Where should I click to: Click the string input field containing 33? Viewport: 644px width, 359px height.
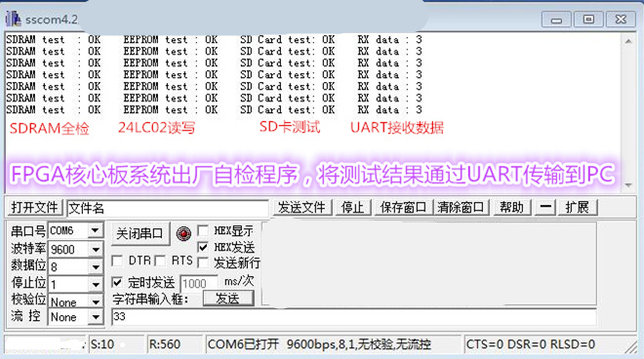[x=353, y=317]
